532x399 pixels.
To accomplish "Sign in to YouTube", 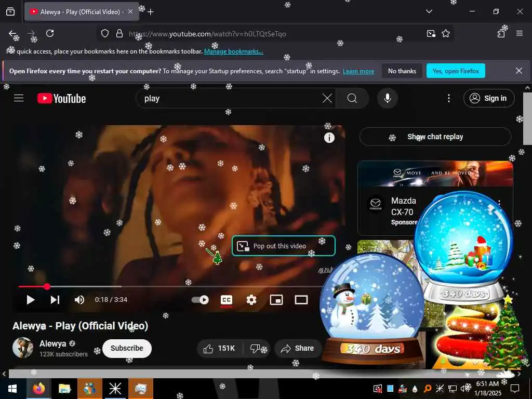I will tap(488, 98).
